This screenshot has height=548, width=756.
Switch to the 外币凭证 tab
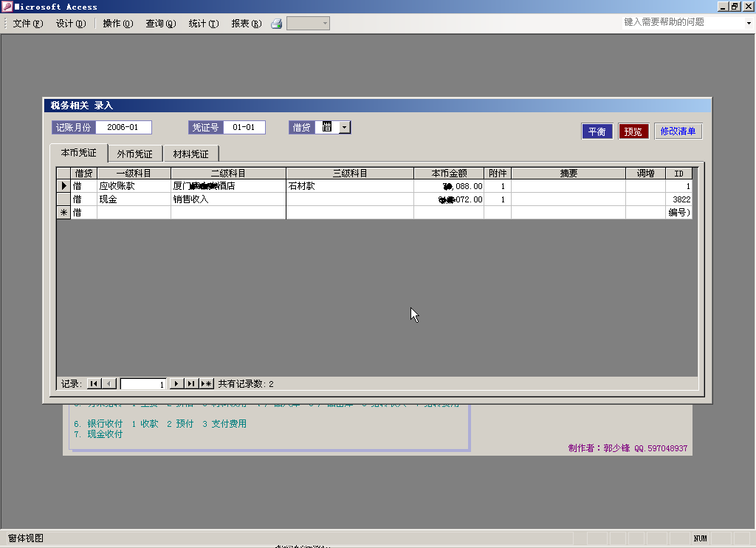tap(134, 154)
